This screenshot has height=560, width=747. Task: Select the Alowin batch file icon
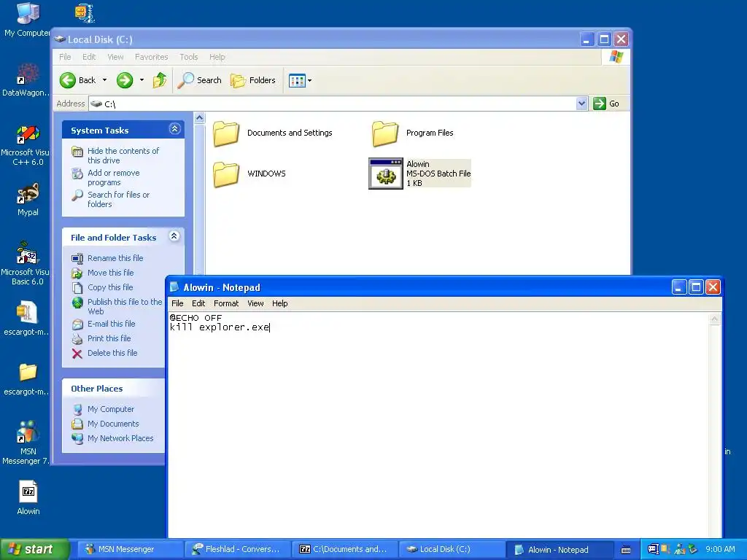pyautogui.click(x=386, y=174)
